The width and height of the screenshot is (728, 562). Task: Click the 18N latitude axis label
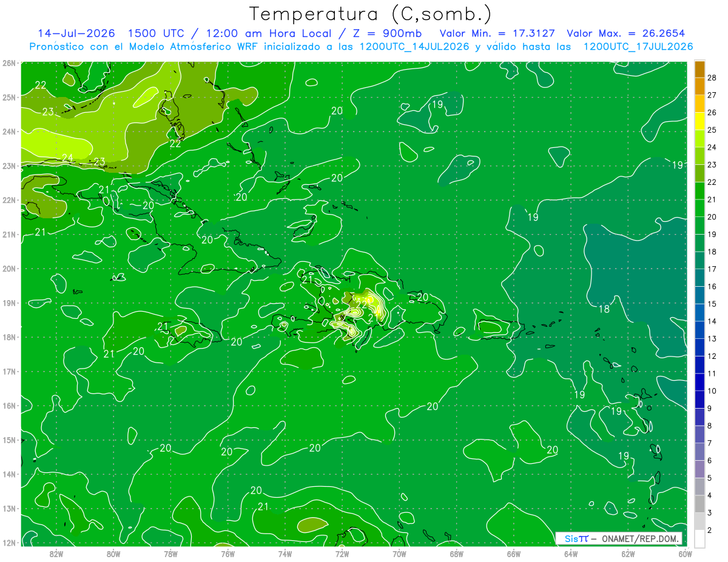[8, 337]
